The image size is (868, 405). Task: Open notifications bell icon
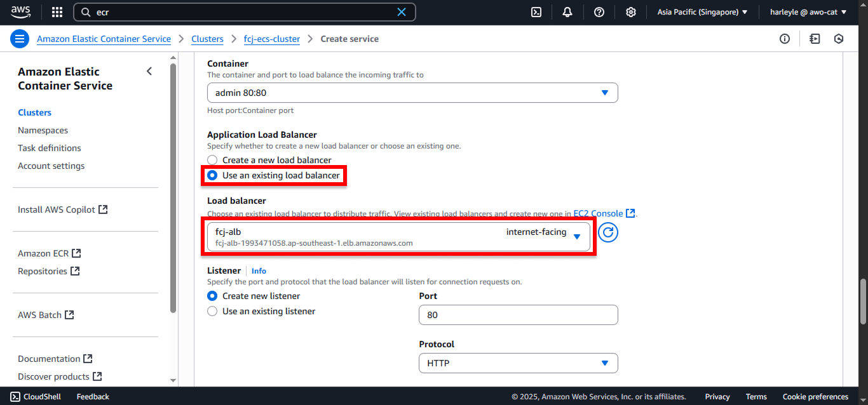point(567,12)
